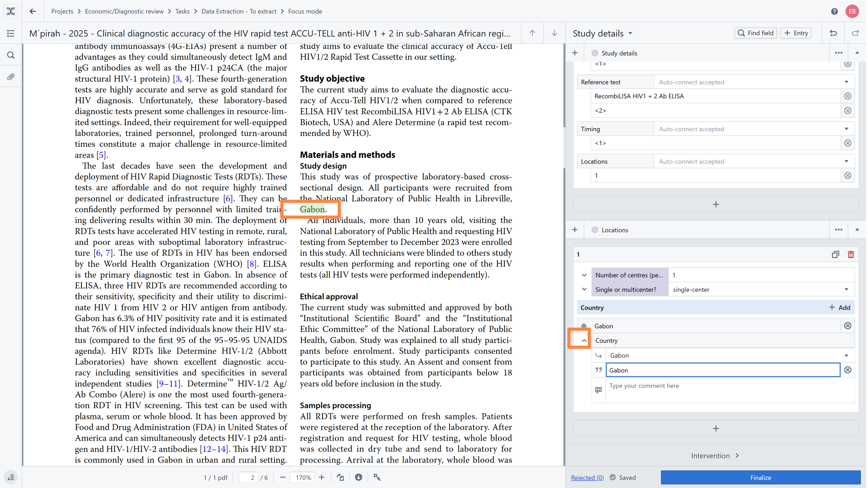
Task: Open Economic/Diagnostic review breadcrumb
Action: (x=124, y=11)
